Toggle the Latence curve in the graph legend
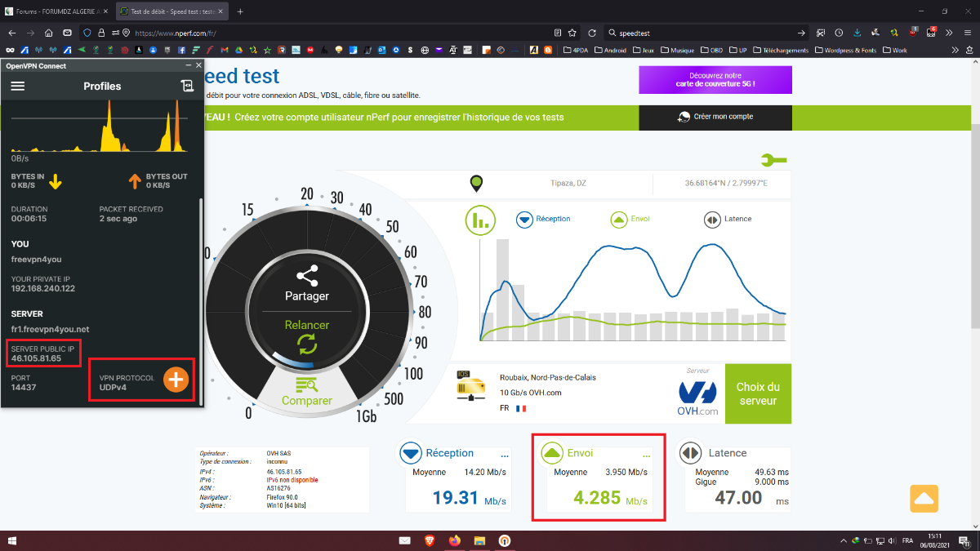 click(711, 219)
